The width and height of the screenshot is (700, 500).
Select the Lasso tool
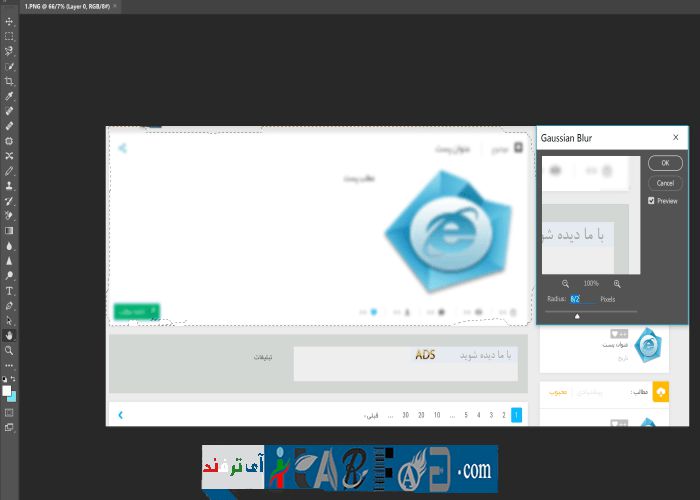coord(9,51)
